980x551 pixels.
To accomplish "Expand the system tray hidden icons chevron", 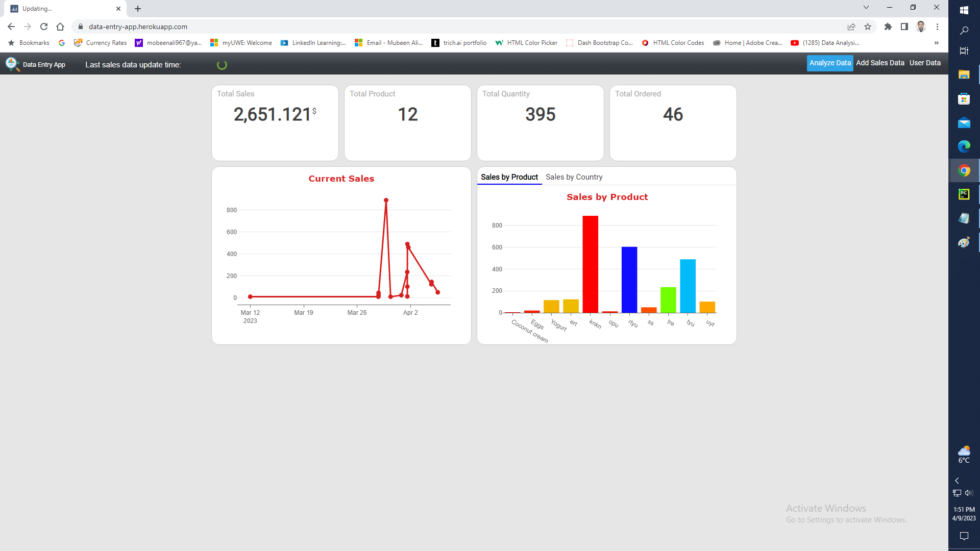I will [957, 481].
